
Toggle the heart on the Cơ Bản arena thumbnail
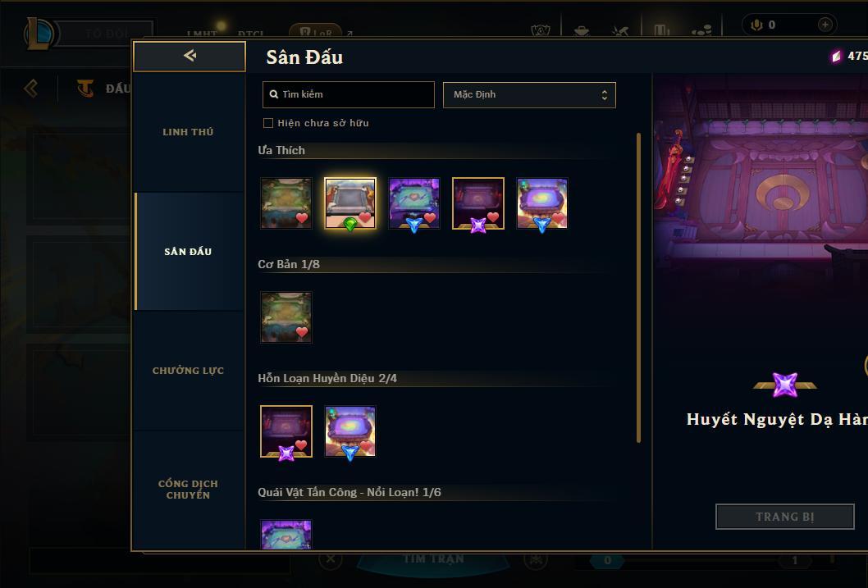[302, 332]
